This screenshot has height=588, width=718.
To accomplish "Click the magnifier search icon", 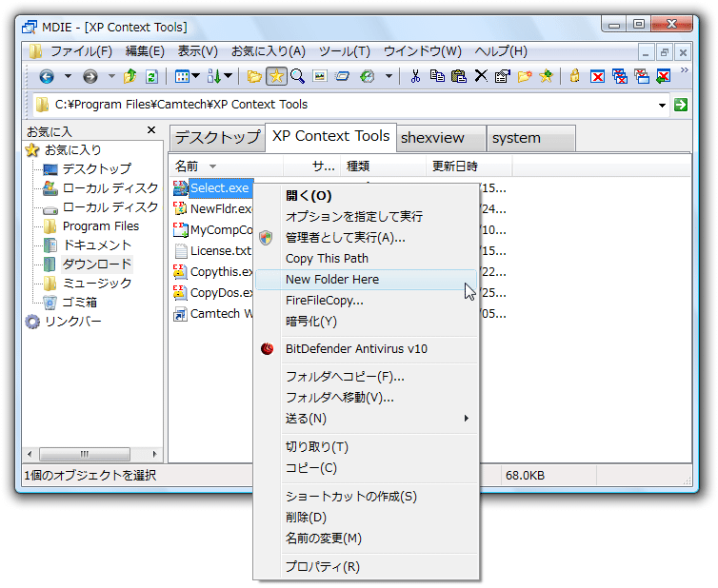I will tap(298, 76).
